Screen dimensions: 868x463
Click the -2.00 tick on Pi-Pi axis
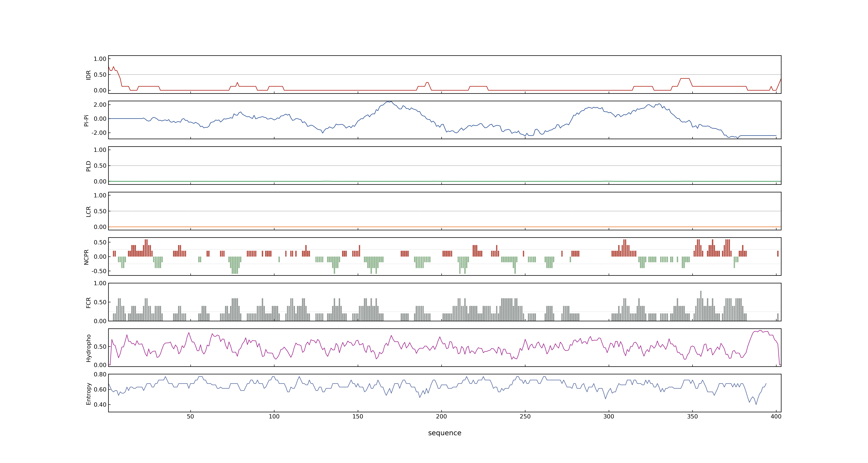99,133
